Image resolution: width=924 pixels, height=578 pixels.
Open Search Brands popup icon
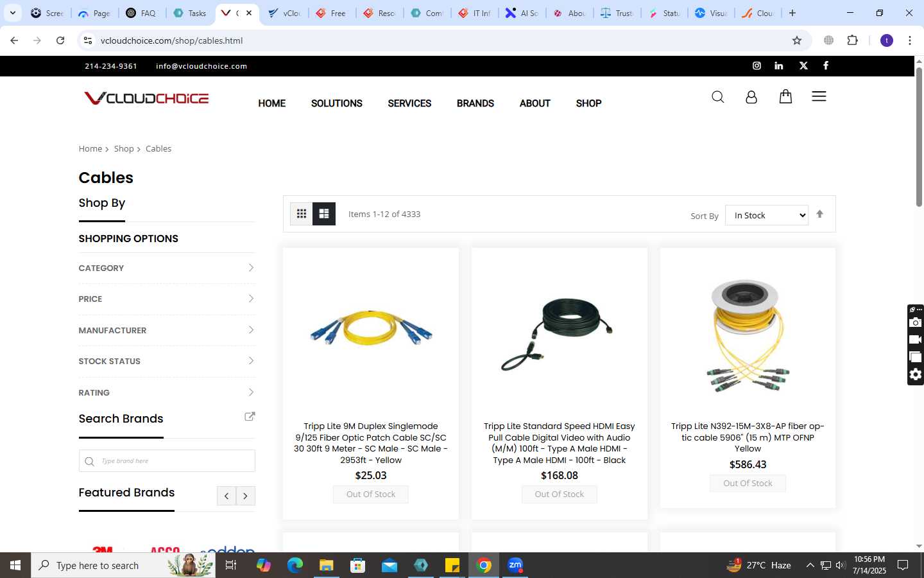[x=250, y=417]
